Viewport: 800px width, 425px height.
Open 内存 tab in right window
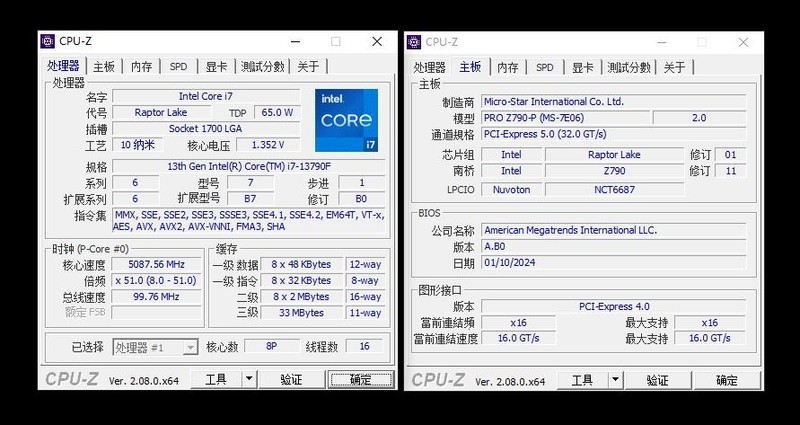pyautogui.click(x=508, y=67)
